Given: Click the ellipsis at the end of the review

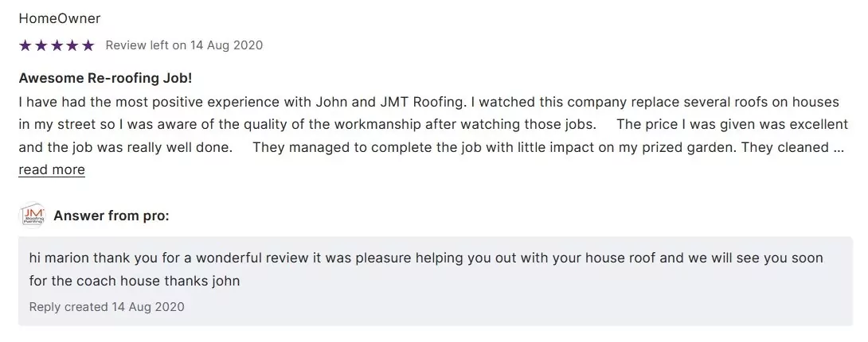Looking at the screenshot, I should point(838,147).
